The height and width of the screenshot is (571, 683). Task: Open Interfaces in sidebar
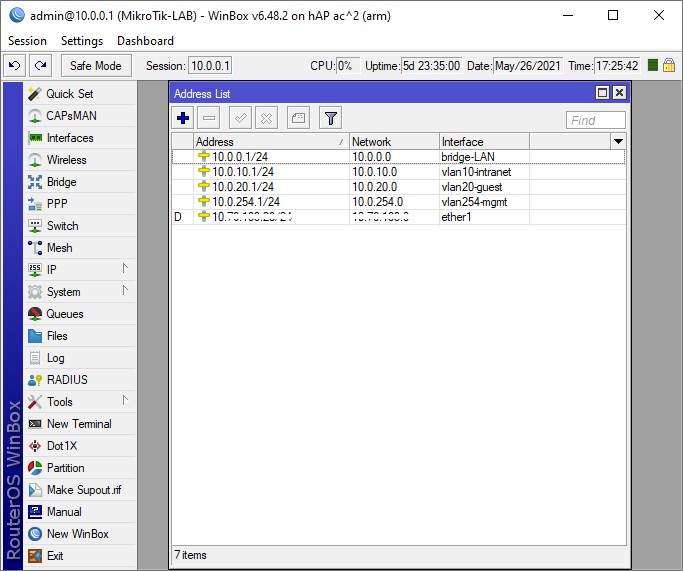[x=80, y=138]
